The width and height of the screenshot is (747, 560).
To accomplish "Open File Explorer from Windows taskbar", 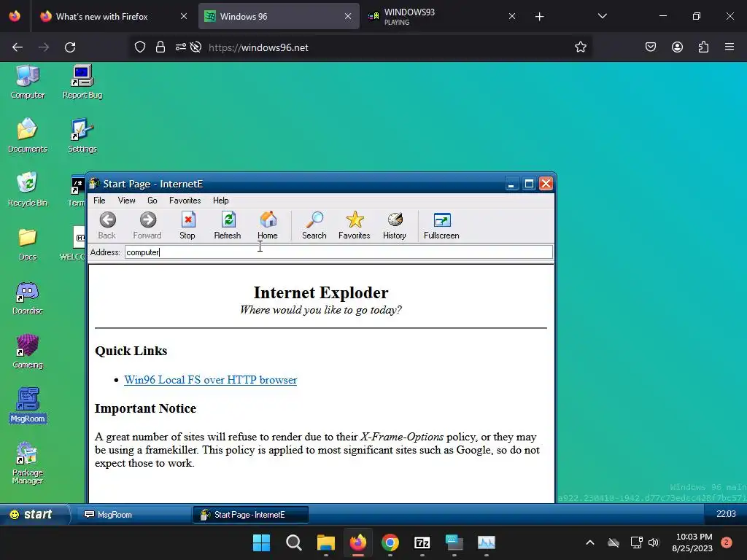I will click(326, 542).
